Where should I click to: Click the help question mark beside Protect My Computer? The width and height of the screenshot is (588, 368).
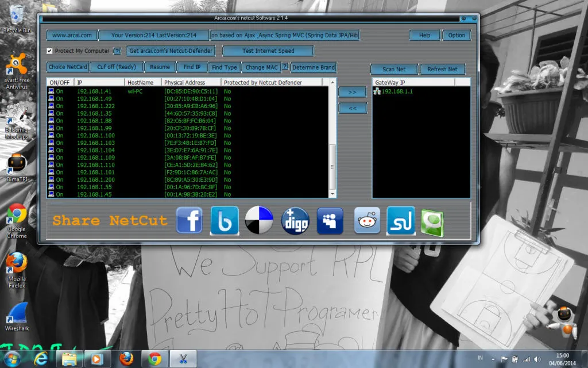click(x=117, y=51)
